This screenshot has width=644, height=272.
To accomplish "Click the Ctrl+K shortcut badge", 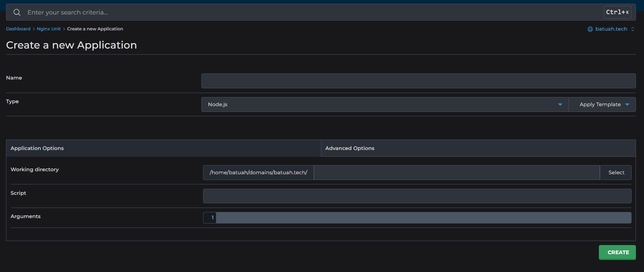I will [617, 12].
